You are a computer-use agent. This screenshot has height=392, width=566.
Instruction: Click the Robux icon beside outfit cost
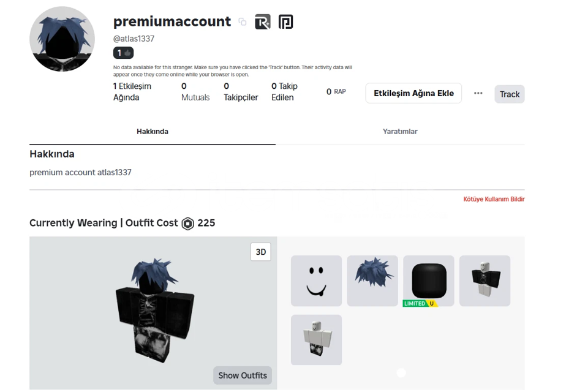click(187, 224)
